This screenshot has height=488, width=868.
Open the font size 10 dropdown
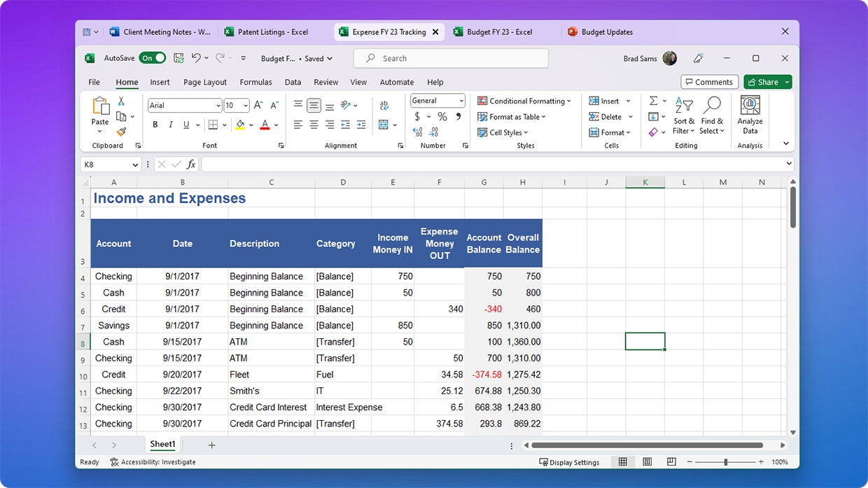pyautogui.click(x=246, y=106)
